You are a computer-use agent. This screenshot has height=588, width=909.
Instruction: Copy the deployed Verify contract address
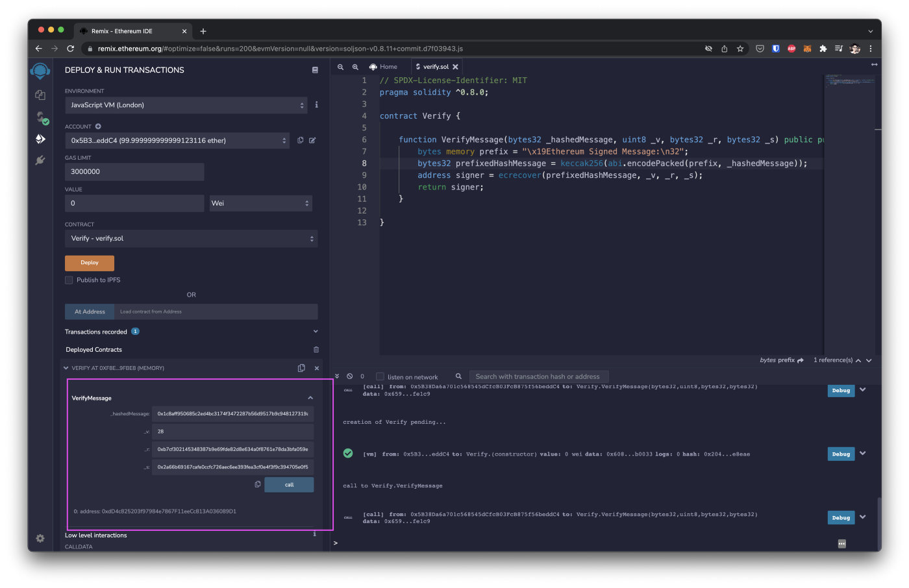click(301, 368)
